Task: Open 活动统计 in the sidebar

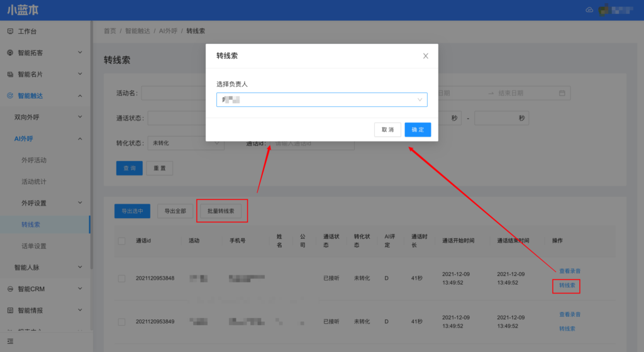Action: 34,182
